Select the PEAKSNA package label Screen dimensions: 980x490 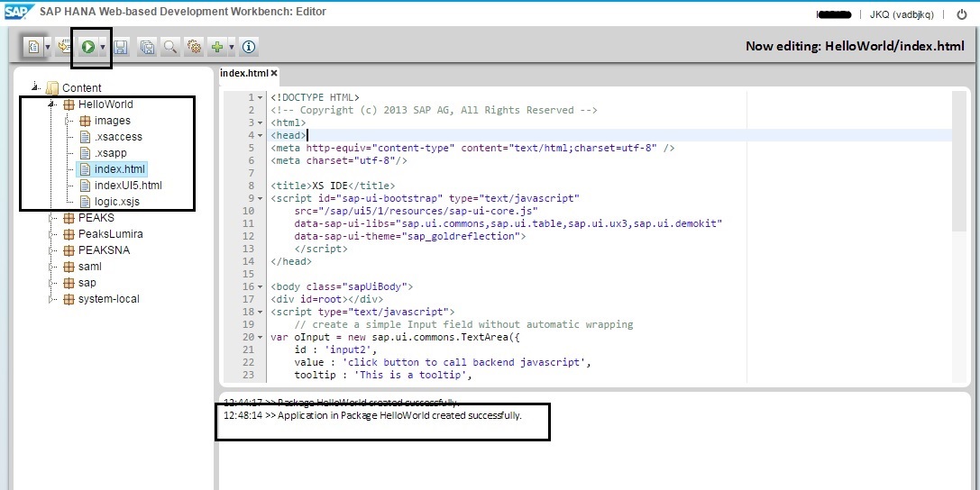click(x=105, y=250)
